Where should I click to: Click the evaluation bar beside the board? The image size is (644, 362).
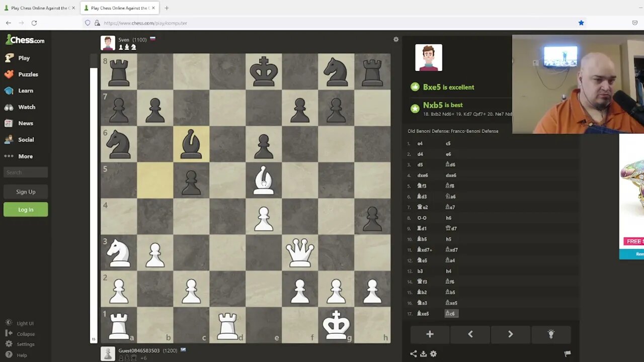93,199
